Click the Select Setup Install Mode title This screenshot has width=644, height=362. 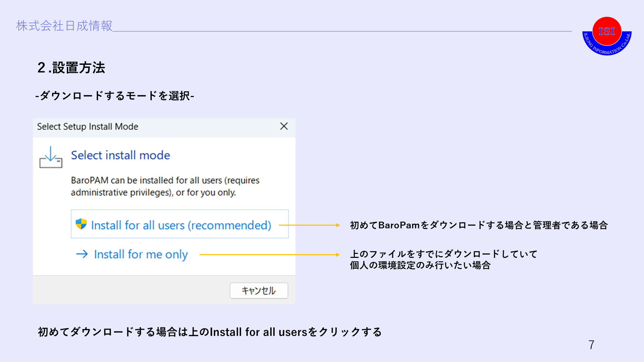(88, 127)
